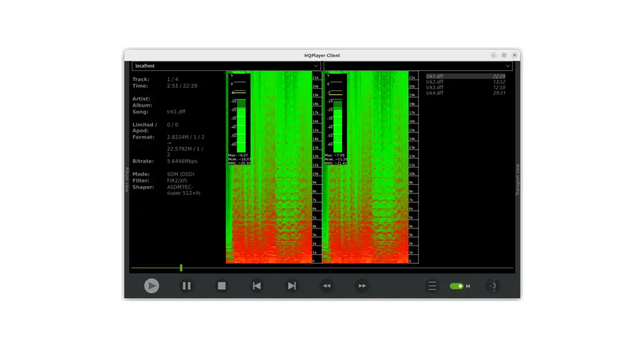Fast-forward with the double-right-arrow button
644x349 pixels.
362,286
